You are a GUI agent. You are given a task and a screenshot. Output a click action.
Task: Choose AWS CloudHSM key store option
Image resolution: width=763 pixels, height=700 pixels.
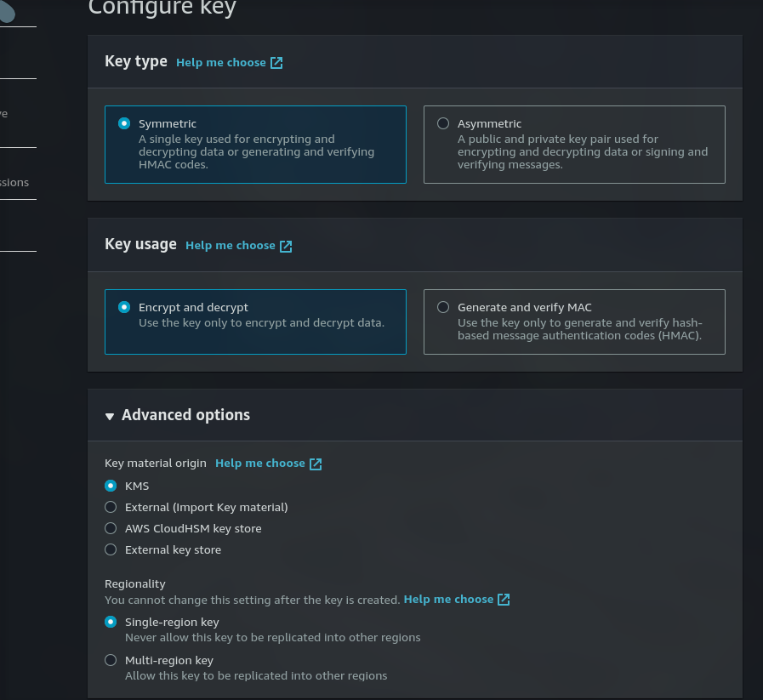pos(111,528)
